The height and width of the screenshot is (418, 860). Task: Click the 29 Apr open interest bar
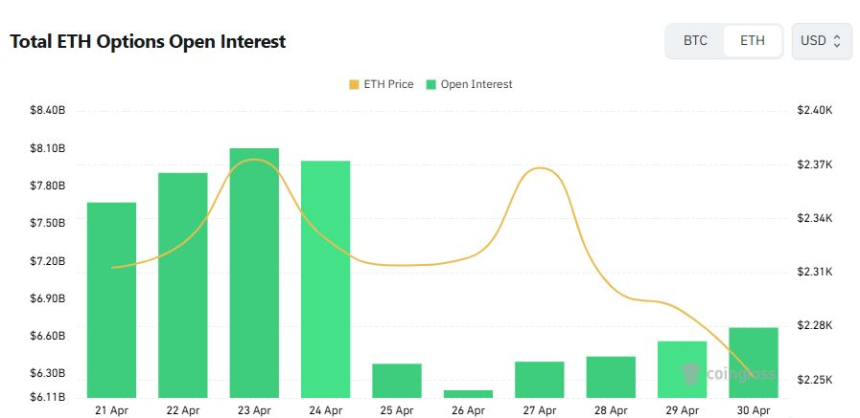682,369
